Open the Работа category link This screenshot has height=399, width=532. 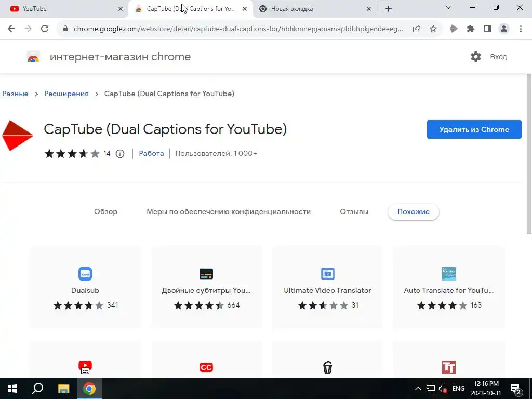click(151, 153)
